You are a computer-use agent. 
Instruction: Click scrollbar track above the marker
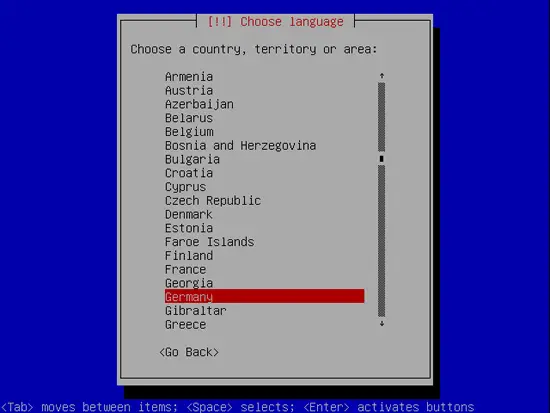(382, 117)
